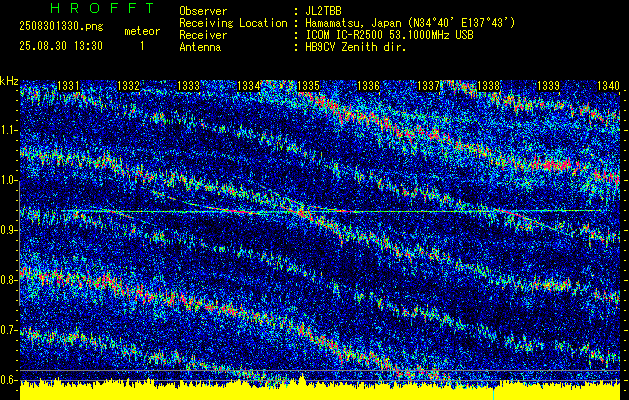
Task: Click the timestamp 25.08.30 13:30
Action: pyautogui.click(x=61, y=46)
